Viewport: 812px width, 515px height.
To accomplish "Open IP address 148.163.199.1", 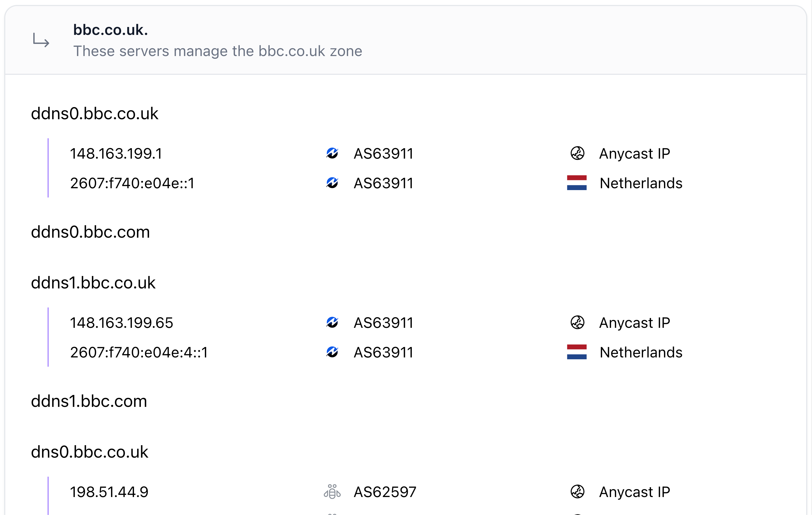I will tap(116, 154).
